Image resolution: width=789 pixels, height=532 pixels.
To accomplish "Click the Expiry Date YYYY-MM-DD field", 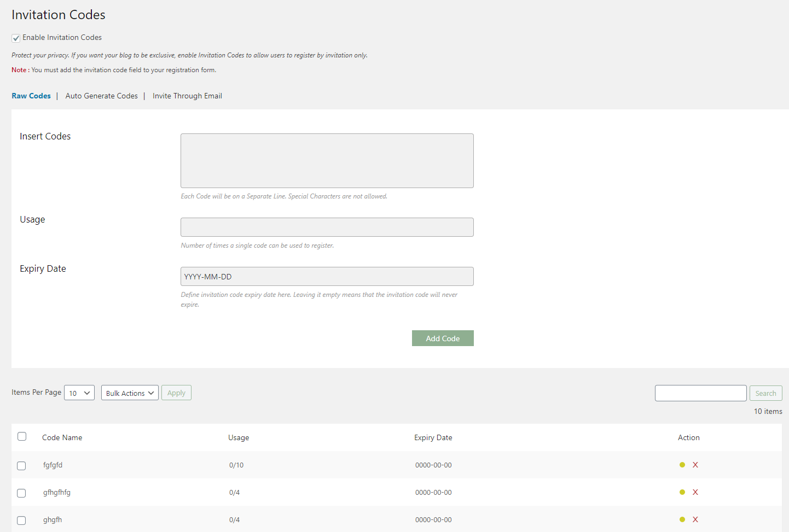I will (327, 277).
